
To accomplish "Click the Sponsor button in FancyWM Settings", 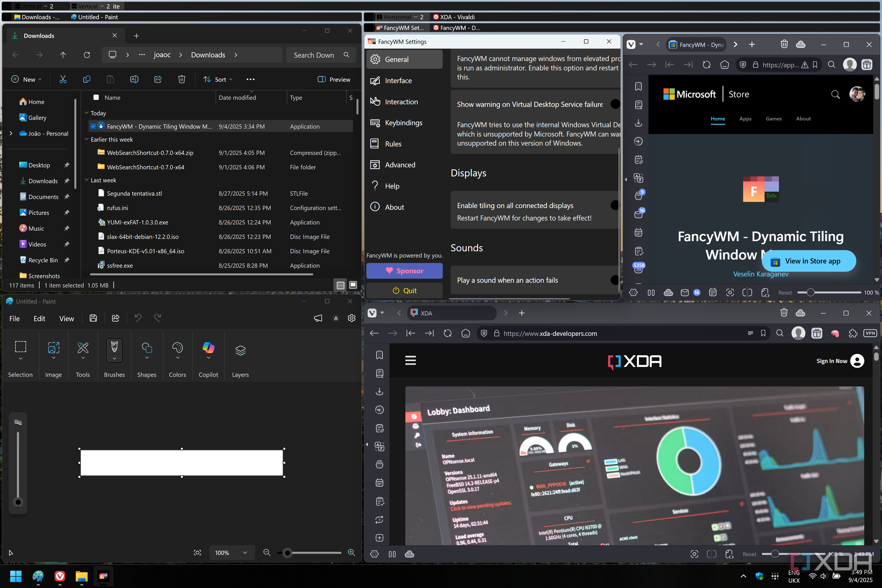I will [404, 271].
